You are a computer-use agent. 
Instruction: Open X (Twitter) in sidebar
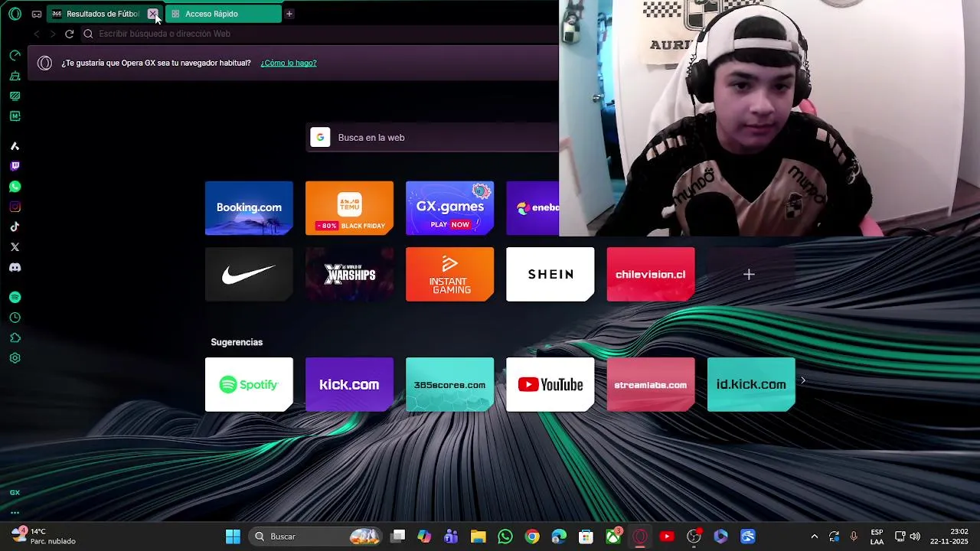(x=15, y=247)
